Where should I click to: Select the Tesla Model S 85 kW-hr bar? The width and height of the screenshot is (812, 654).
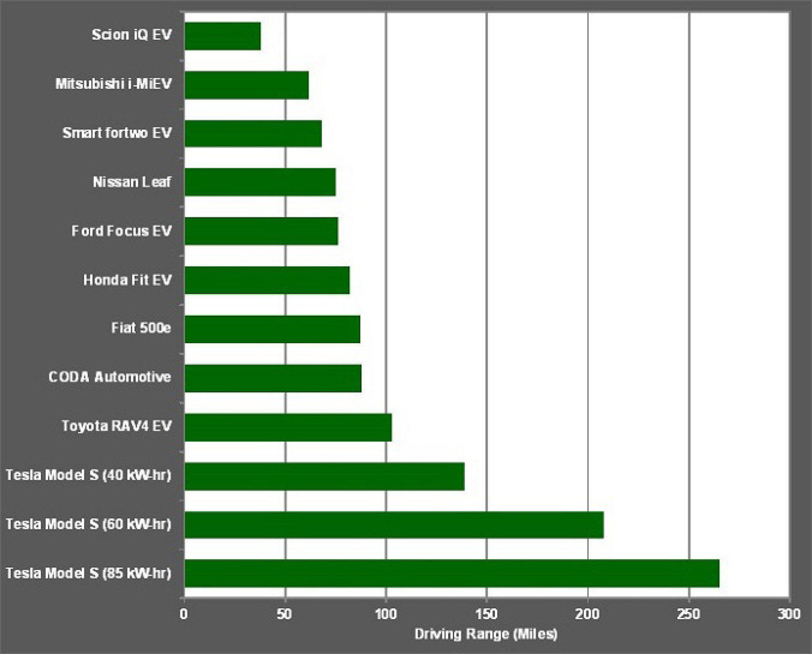pos(452,573)
